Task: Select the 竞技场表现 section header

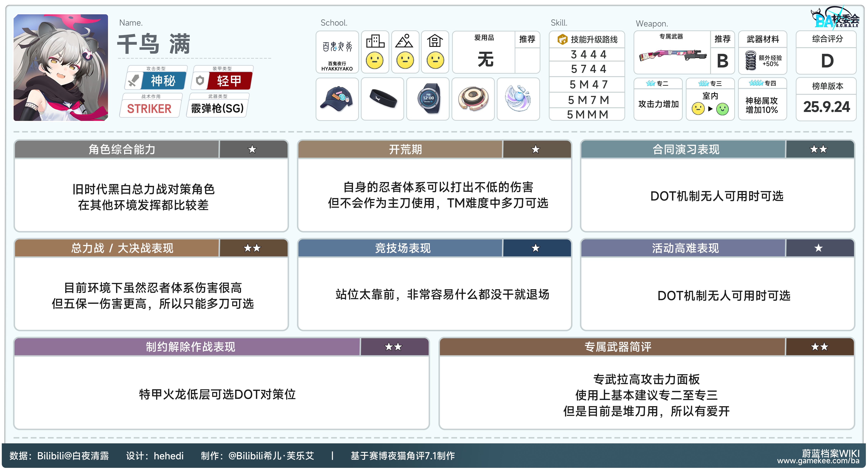Action: pyautogui.click(x=403, y=248)
